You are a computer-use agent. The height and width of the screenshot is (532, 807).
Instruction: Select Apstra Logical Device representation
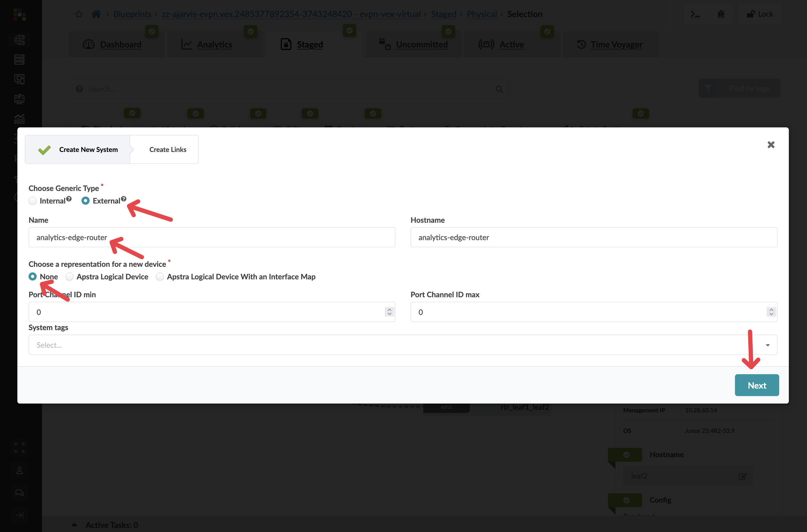[69, 276]
